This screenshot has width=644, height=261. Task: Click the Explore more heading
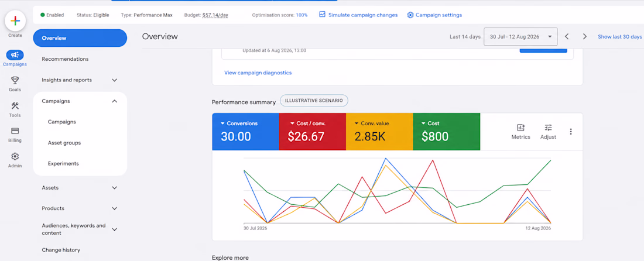pos(230,257)
